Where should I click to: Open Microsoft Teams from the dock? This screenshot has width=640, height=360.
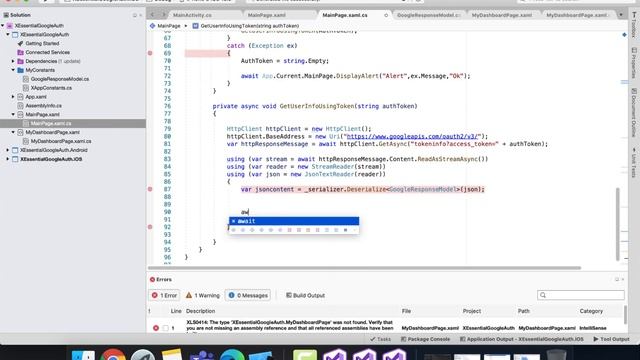click(202, 355)
